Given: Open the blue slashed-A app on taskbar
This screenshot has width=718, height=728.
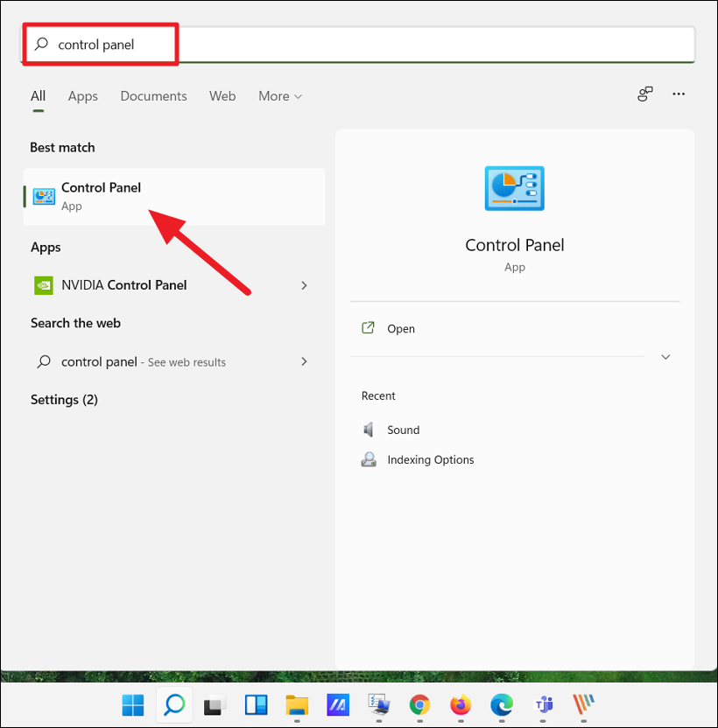Looking at the screenshot, I should point(338,705).
